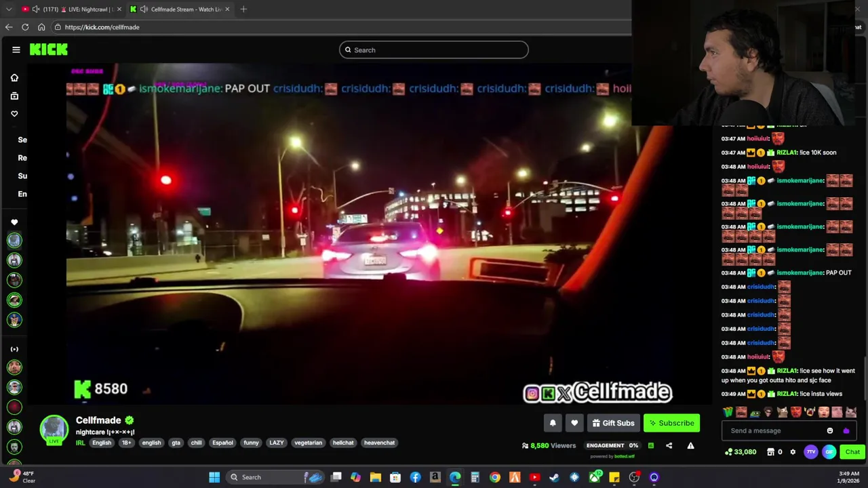This screenshot has height=488, width=868.
Task: Open the chat shop icon showing 0
Action: coord(774,452)
